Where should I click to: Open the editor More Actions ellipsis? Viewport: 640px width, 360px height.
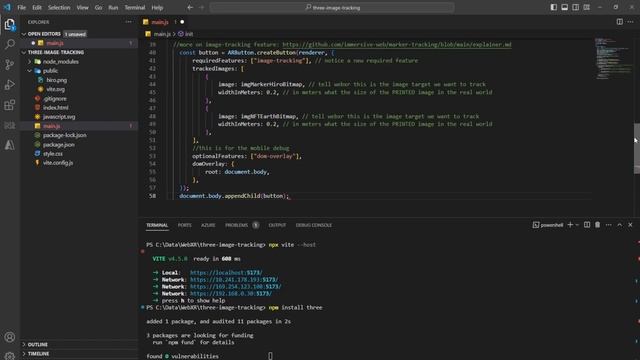[x=631, y=22]
